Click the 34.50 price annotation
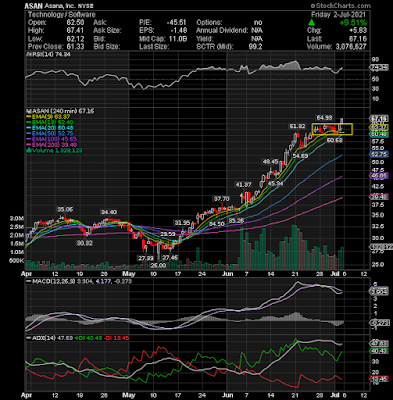 (216, 224)
